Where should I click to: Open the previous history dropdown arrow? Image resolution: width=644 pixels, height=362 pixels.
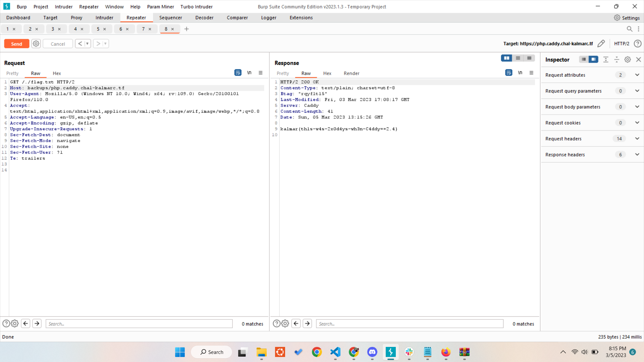point(87,44)
